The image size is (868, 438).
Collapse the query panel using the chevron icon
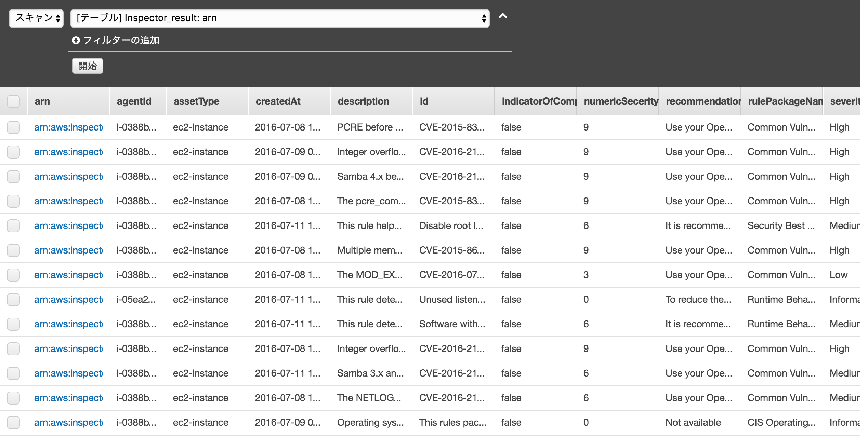click(x=502, y=16)
